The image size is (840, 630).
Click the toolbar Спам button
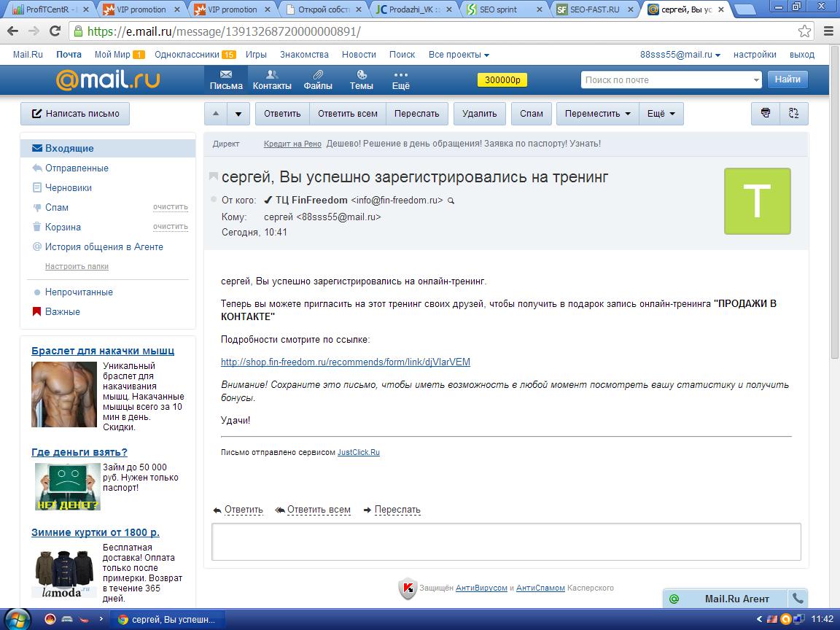pos(532,114)
